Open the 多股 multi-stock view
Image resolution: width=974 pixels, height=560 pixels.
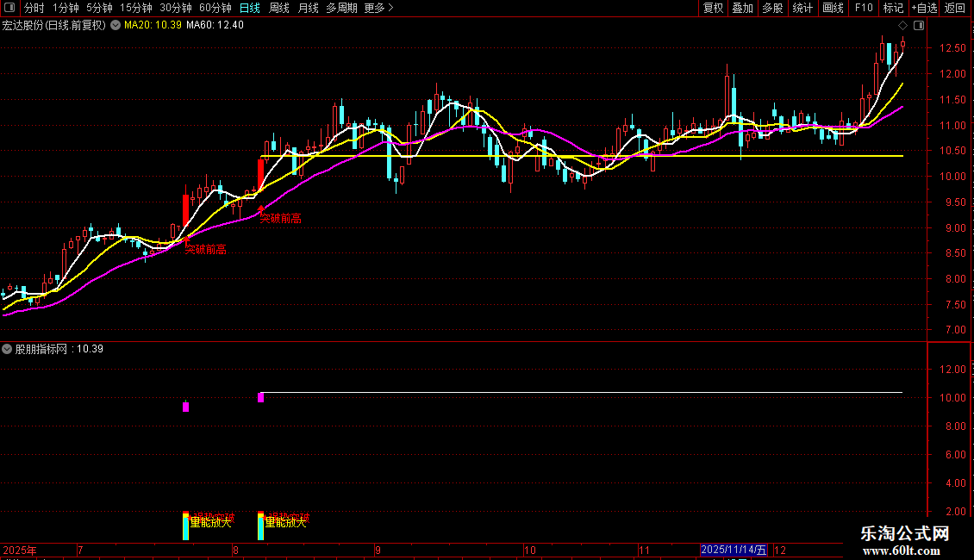click(x=772, y=8)
